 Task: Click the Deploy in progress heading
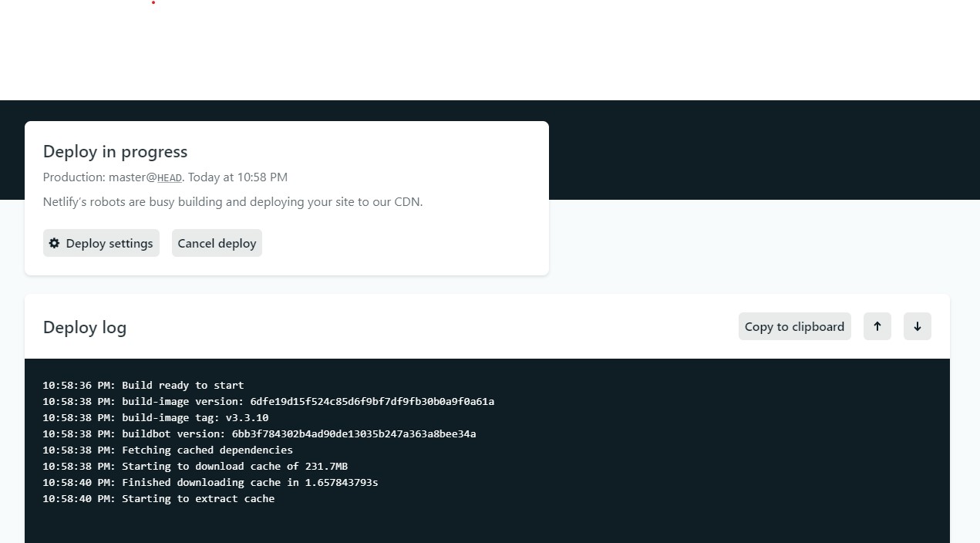pyautogui.click(x=115, y=151)
